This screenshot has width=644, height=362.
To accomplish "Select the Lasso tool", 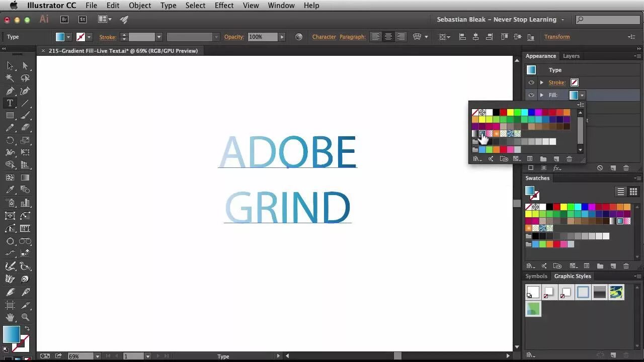I will 25,78.
